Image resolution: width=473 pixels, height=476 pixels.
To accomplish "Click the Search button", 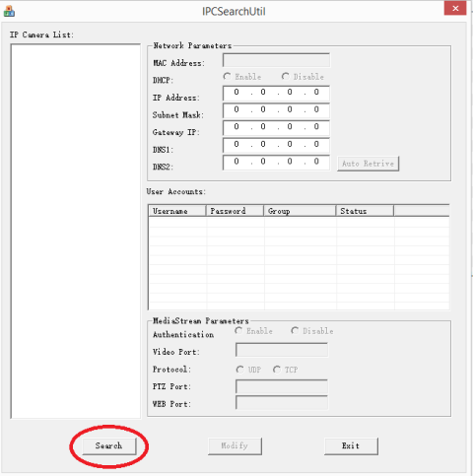I will (x=108, y=445).
